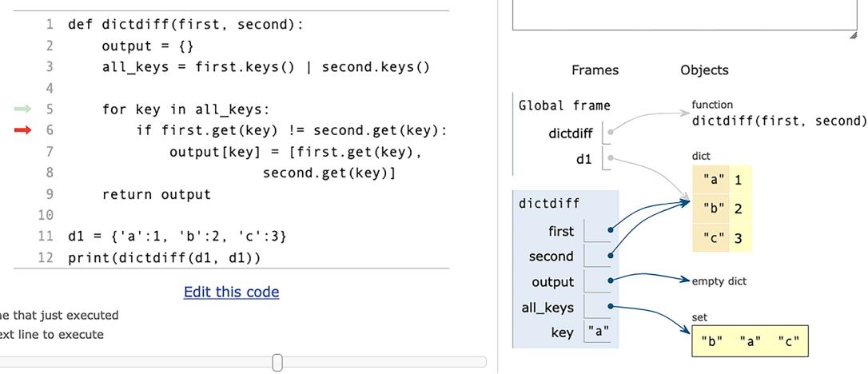Screen dimensions: 868x374
Task: Click the "c" element in the set object
Action: 787,341
